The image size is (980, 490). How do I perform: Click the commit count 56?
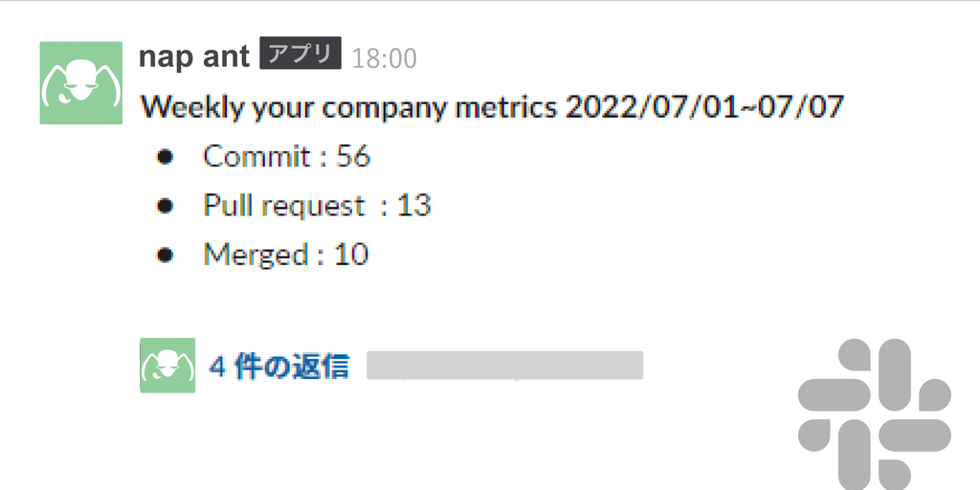coord(353,157)
